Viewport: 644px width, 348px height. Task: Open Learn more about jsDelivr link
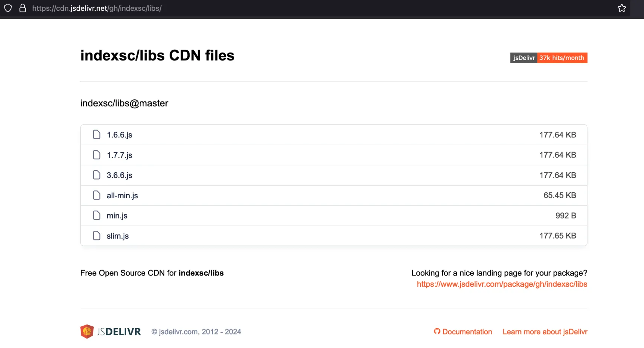pos(545,332)
